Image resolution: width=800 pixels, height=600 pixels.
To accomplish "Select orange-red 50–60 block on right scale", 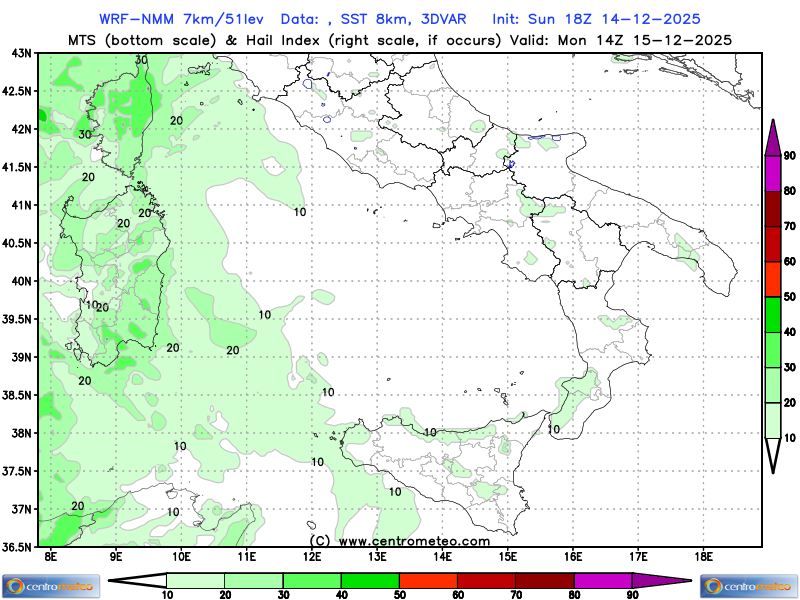I will pos(773,279).
